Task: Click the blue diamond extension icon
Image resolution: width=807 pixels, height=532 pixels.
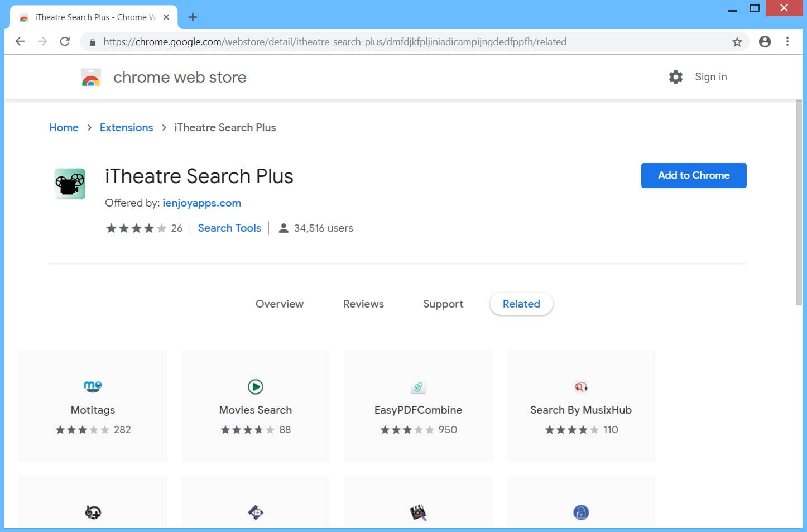Action: [256, 512]
